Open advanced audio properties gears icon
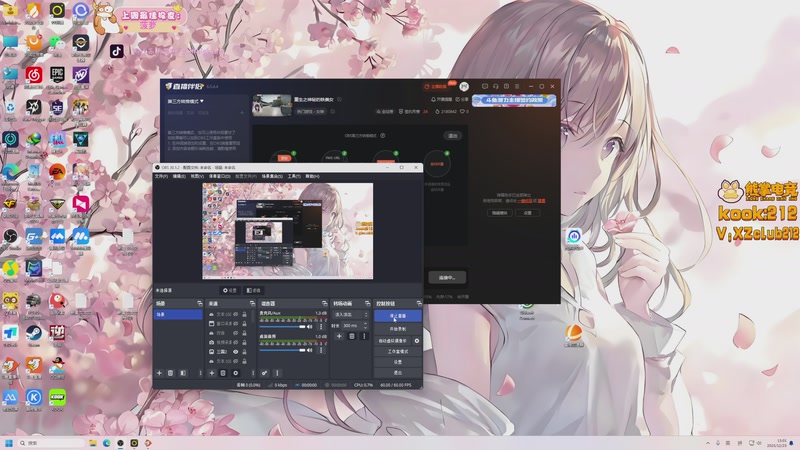This screenshot has width=800, height=450. [x=264, y=373]
